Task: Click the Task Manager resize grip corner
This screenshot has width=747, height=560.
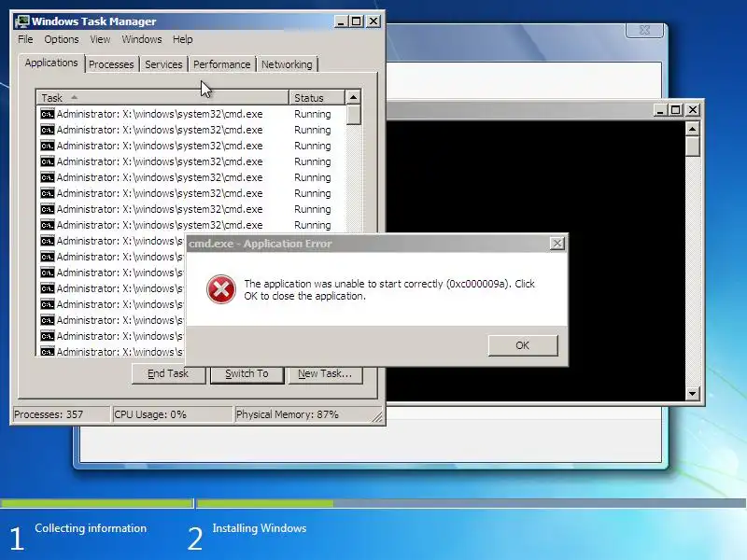Action: point(377,416)
